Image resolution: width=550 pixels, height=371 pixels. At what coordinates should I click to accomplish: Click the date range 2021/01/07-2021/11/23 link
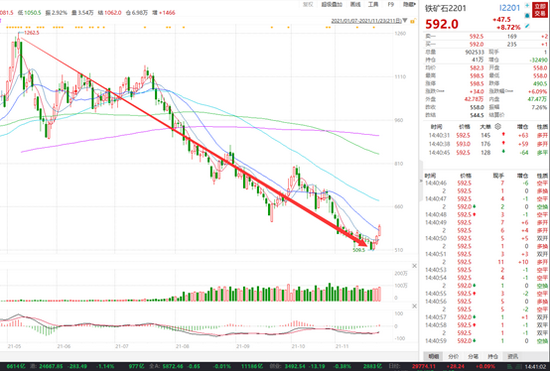point(366,21)
